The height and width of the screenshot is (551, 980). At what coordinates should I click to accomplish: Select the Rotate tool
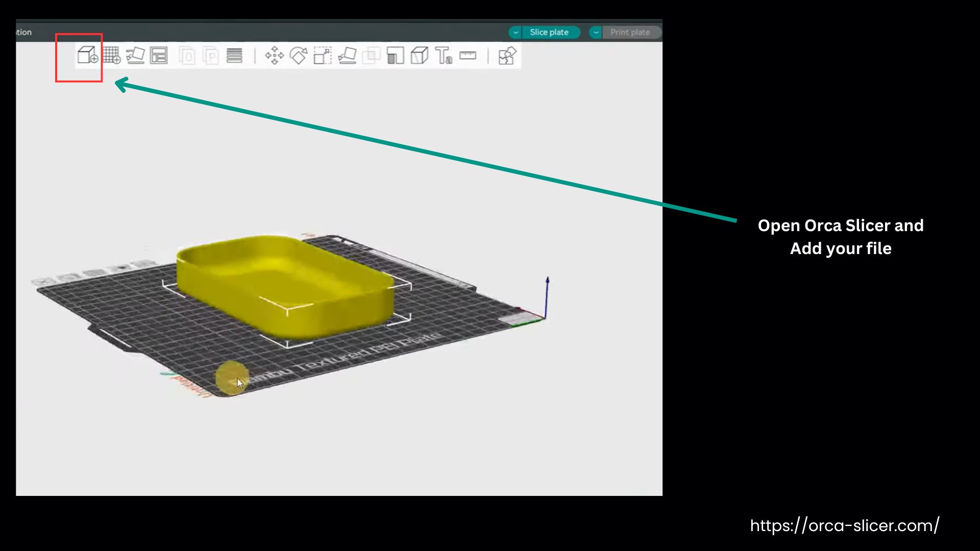click(x=299, y=55)
